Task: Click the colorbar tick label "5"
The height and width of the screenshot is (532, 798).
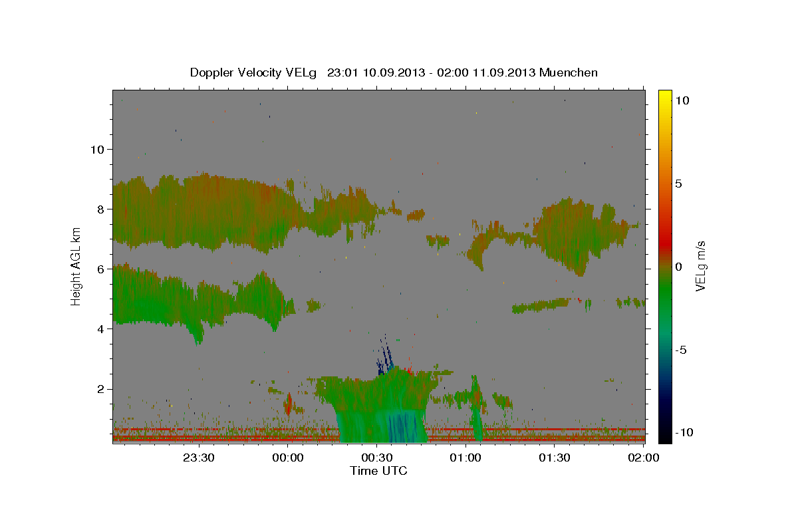Action: 678,184
